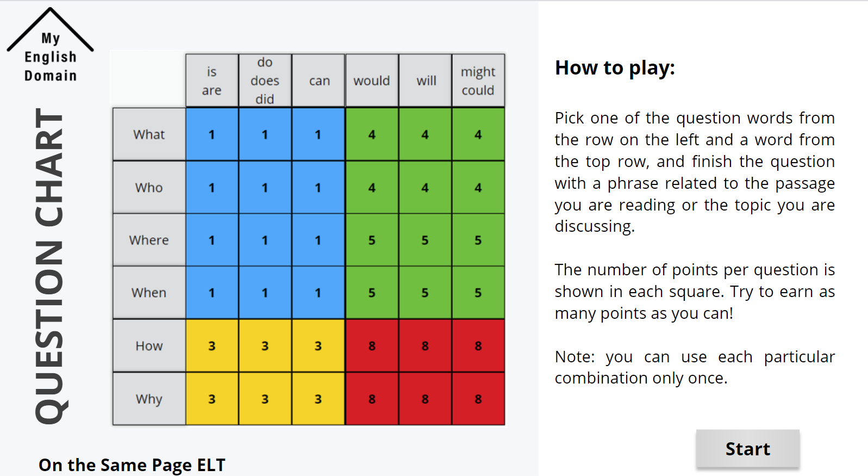
Task: Click the Start button
Action: [747, 449]
